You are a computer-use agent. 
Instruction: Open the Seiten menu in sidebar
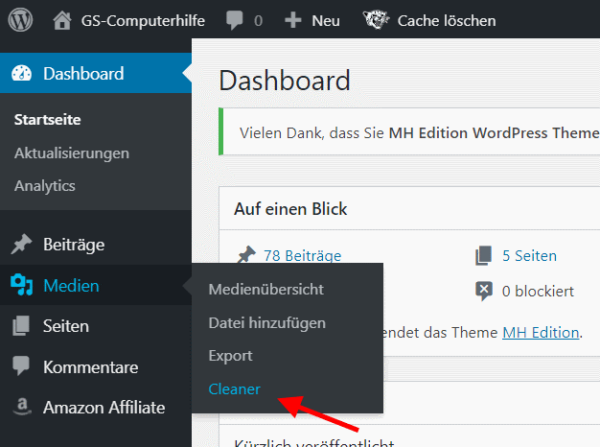(x=66, y=326)
